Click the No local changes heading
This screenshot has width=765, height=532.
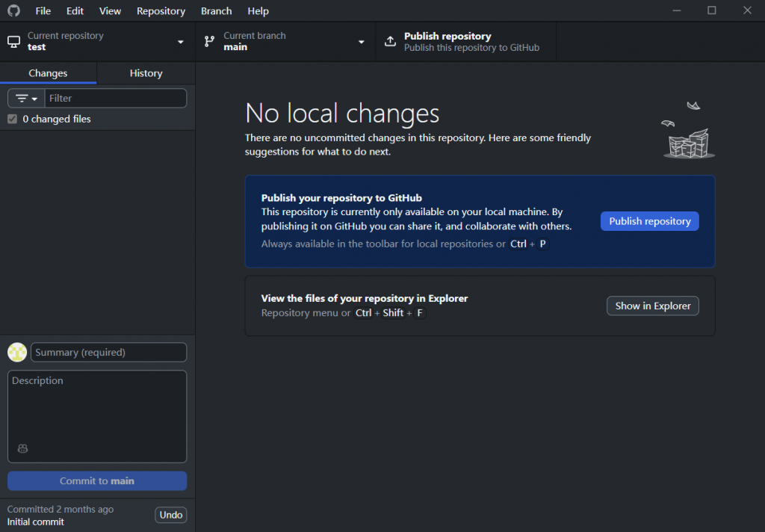tap(342, 114)
